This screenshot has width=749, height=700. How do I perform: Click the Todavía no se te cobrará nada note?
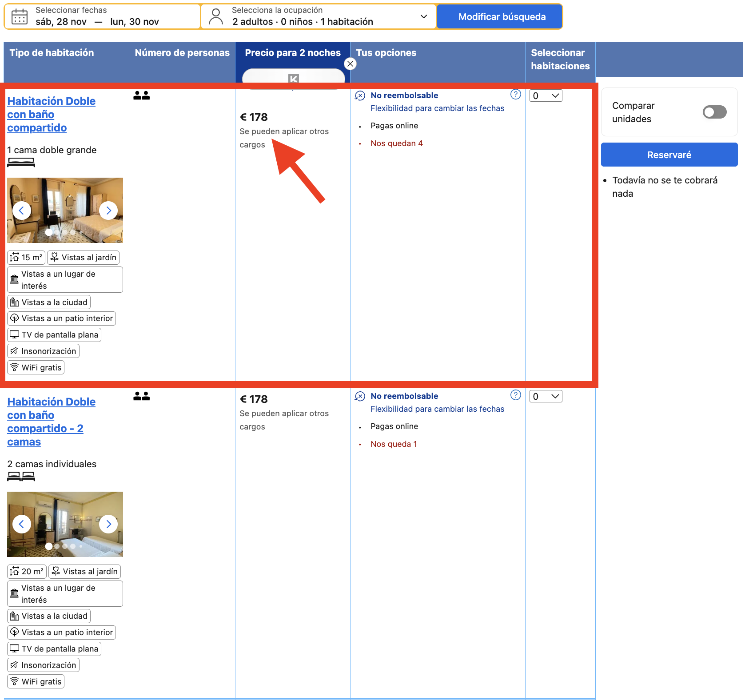665,187
